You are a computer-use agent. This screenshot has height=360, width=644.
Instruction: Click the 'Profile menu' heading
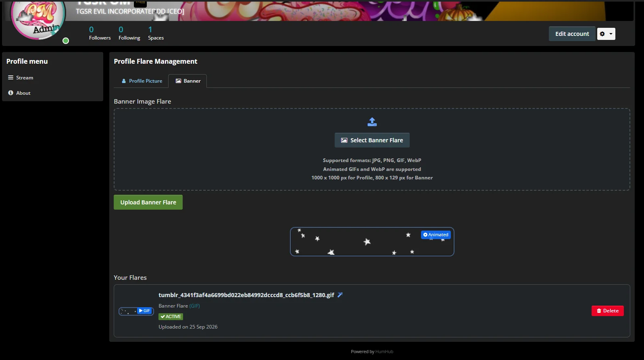click(x=27, y=61)
